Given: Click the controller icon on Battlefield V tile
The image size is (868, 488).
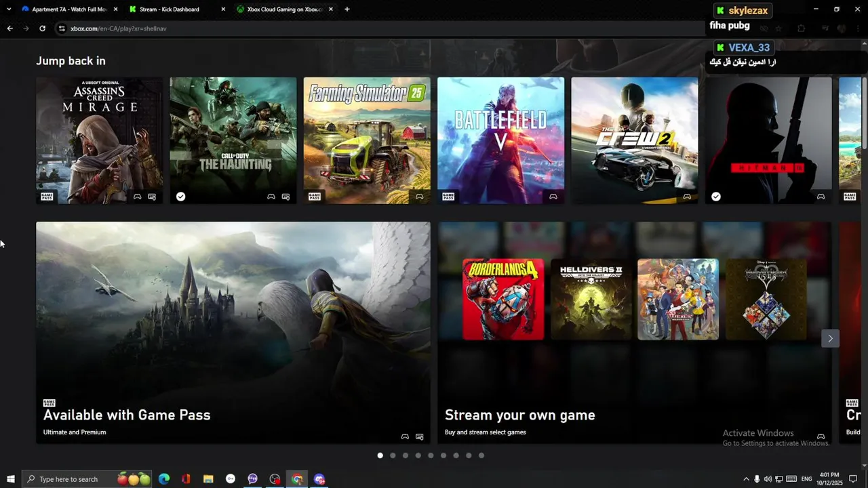Looking at the screenshot, I should coord(553,197).
